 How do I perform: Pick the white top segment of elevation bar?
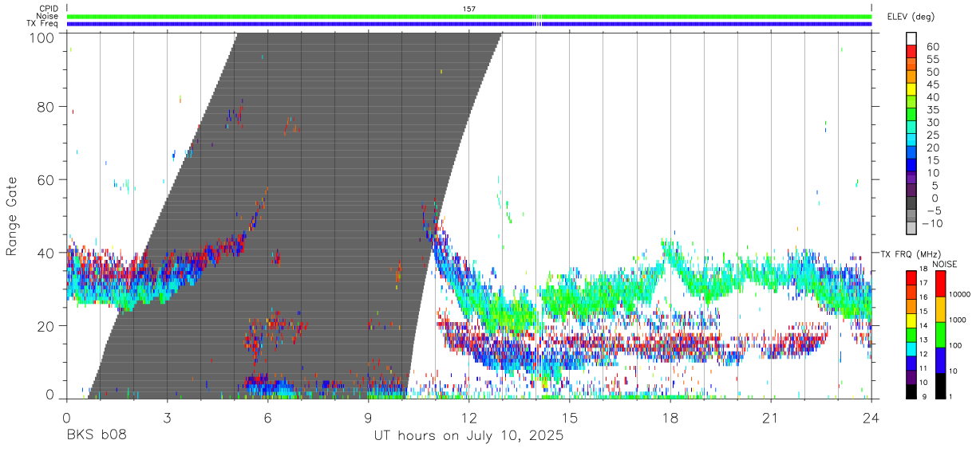coord(911,38)
